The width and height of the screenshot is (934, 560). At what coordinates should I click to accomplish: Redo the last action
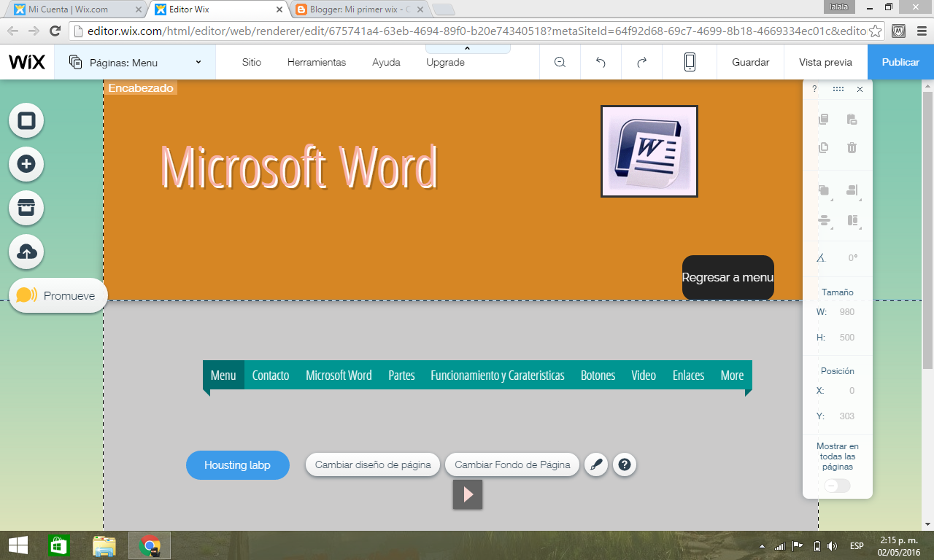[641, 62]
